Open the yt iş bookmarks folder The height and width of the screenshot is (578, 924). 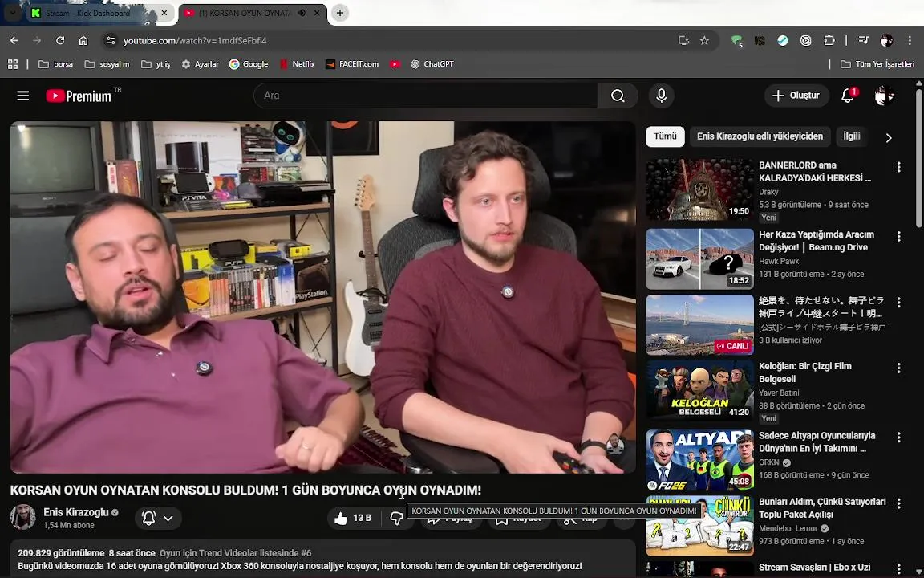(156, 63)
